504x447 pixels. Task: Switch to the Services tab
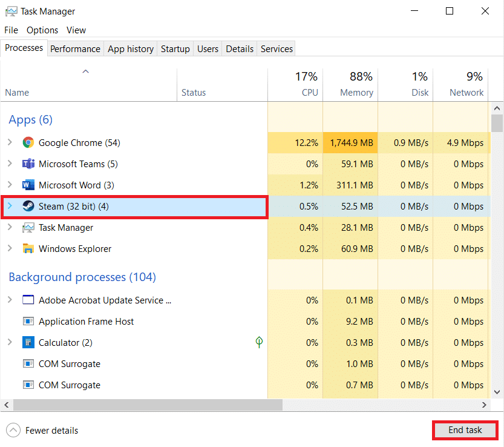[x=276, y=48]
